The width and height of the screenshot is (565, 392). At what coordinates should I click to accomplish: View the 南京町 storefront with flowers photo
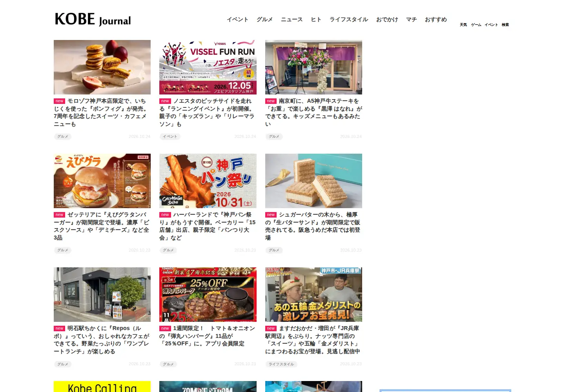(313, 67)
